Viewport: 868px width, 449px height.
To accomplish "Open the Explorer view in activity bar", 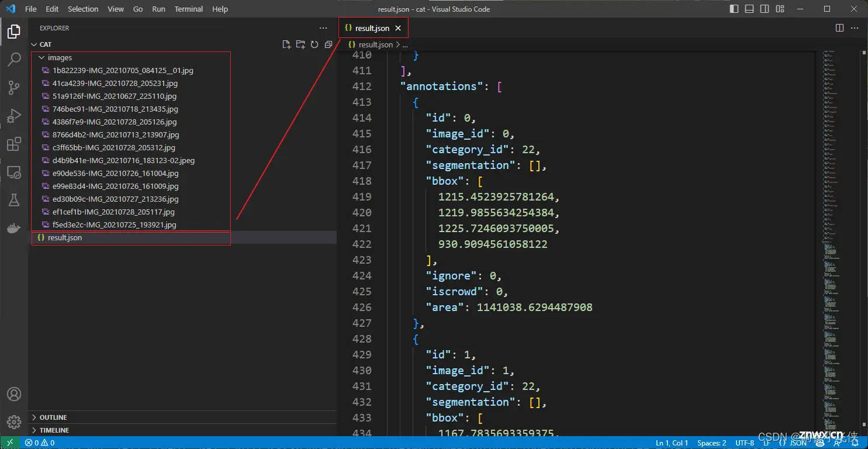I will pos(14,32).
